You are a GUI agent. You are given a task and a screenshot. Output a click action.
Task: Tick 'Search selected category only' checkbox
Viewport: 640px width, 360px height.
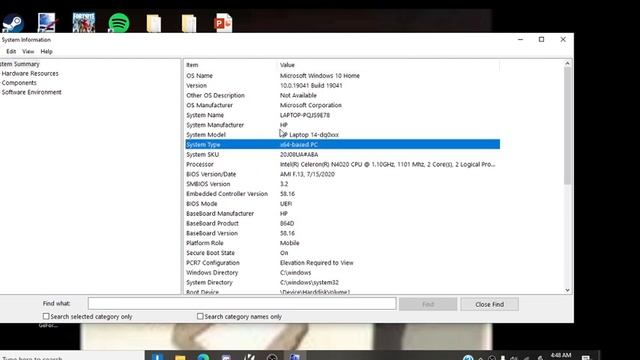46,316
